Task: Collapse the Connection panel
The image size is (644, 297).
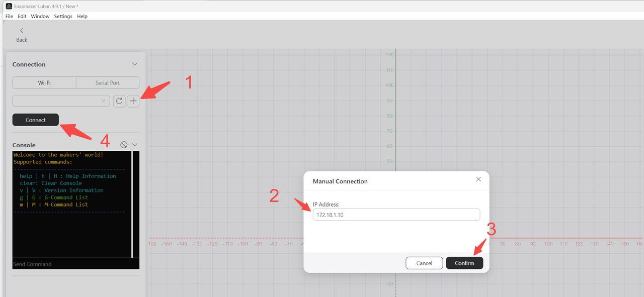Action: [x=134, y=64]
